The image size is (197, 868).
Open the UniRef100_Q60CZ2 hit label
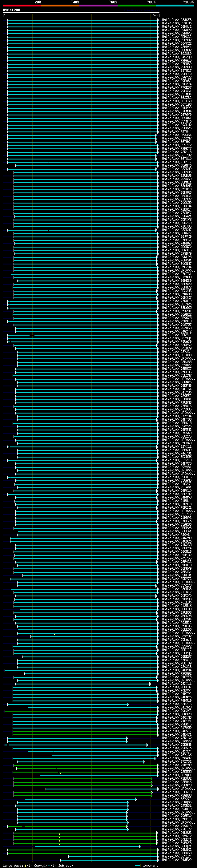pyautogui.click(x=177, y=43)
